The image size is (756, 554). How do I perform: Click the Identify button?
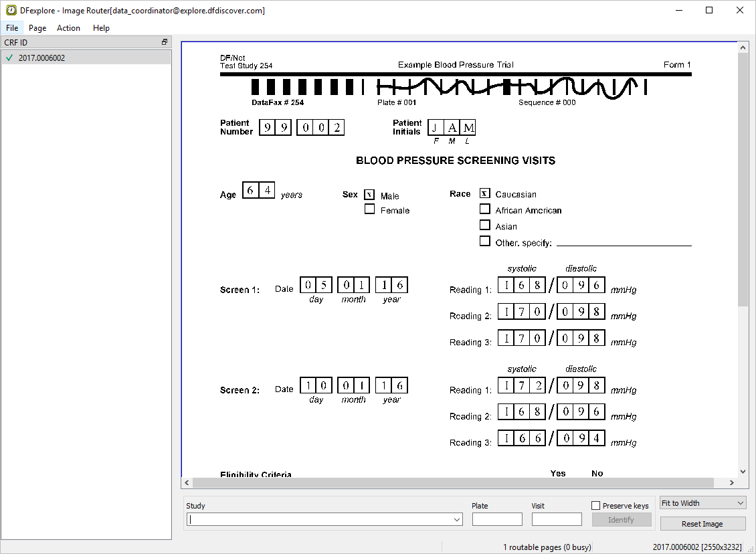tap(621, 520)
